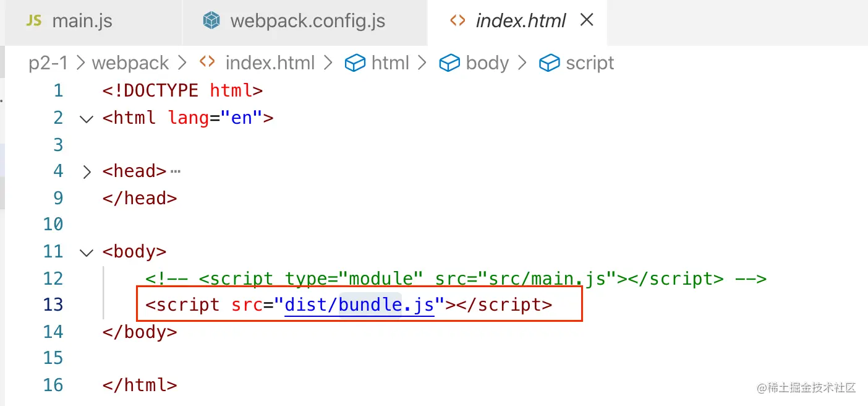868x406 pixels.
Task: Click the folded ellipsis after head tag
Action: [x=175, y=171]
